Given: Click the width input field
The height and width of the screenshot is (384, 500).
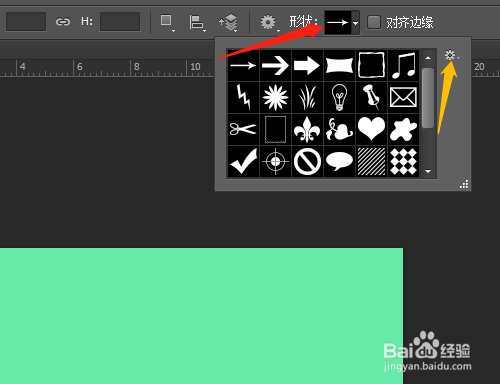Looking at the screenshot, I should (26, 22).
